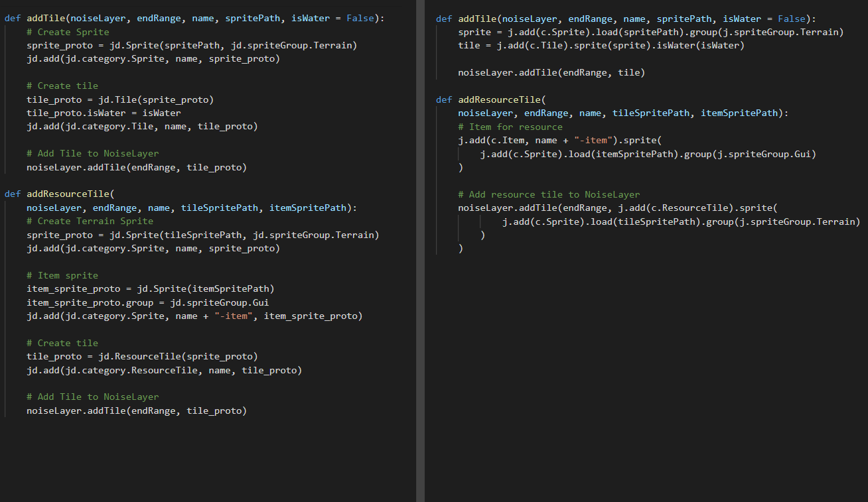Viewport: 868px width, 502px height.
Task: Select the comment '# Create Sprite'
Action: click(x=68, y=32)
